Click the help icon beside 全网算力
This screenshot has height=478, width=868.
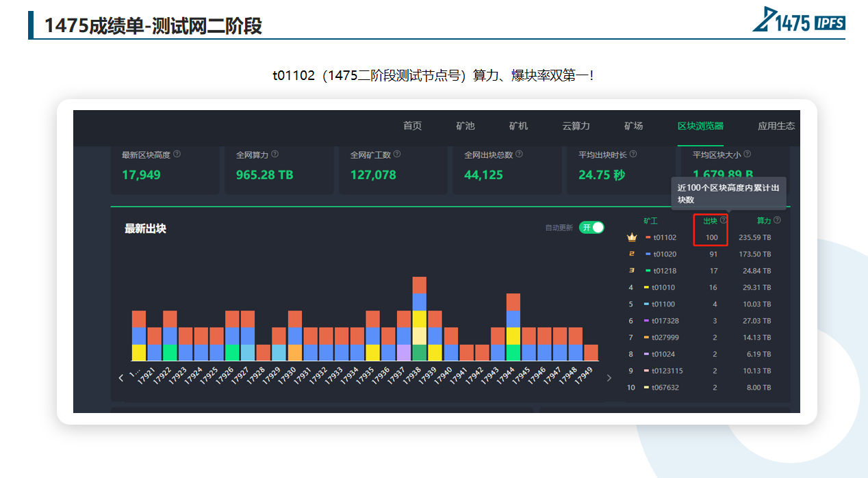pos(275,155)
